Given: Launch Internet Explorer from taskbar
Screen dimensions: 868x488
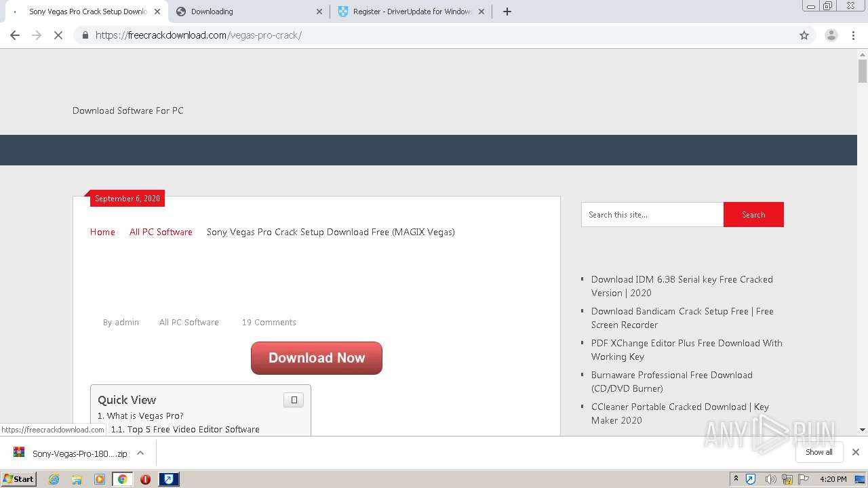Looking at the screenshot, I should point(54,479).
